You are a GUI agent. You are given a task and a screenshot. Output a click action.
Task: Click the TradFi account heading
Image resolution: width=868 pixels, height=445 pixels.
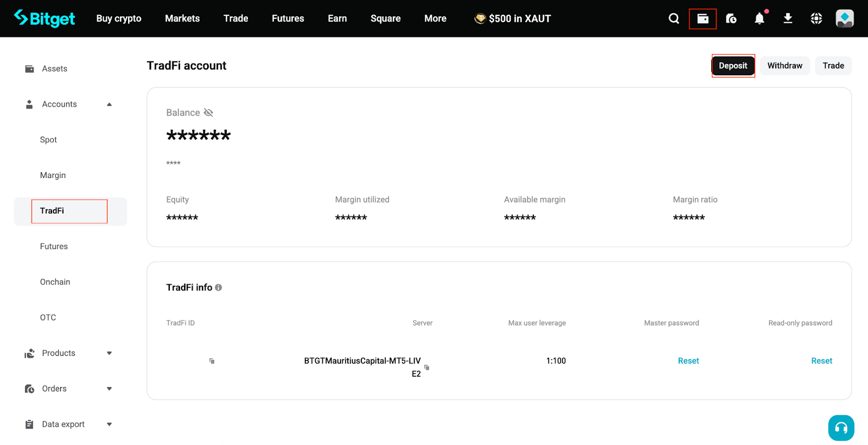(x=187, y=66)
